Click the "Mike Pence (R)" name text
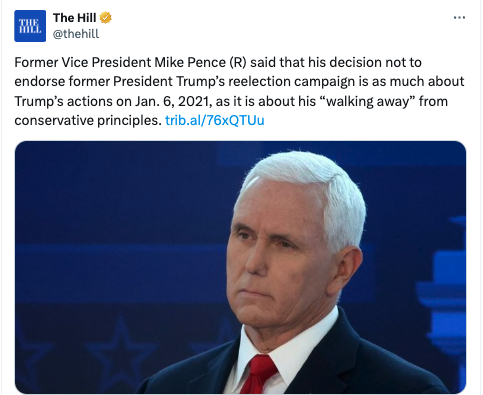Screen dimensions: 483x395 (x=200, y=62)
